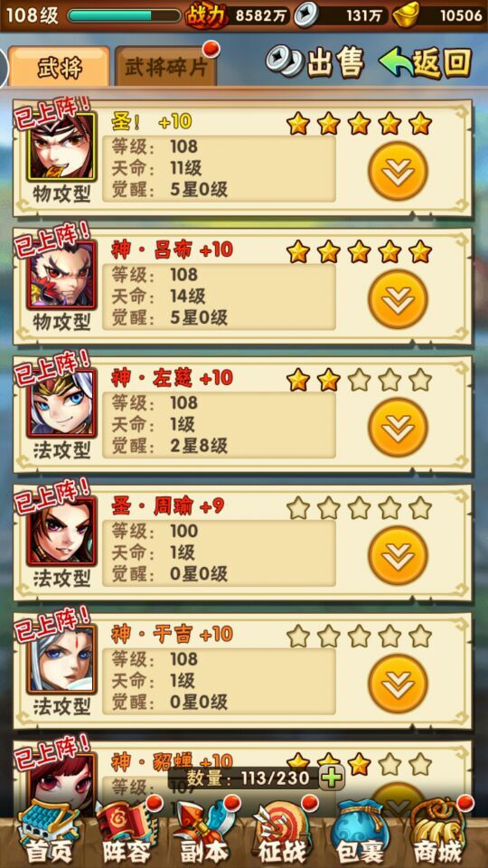Select the 武将 tab

click(60, 67)
